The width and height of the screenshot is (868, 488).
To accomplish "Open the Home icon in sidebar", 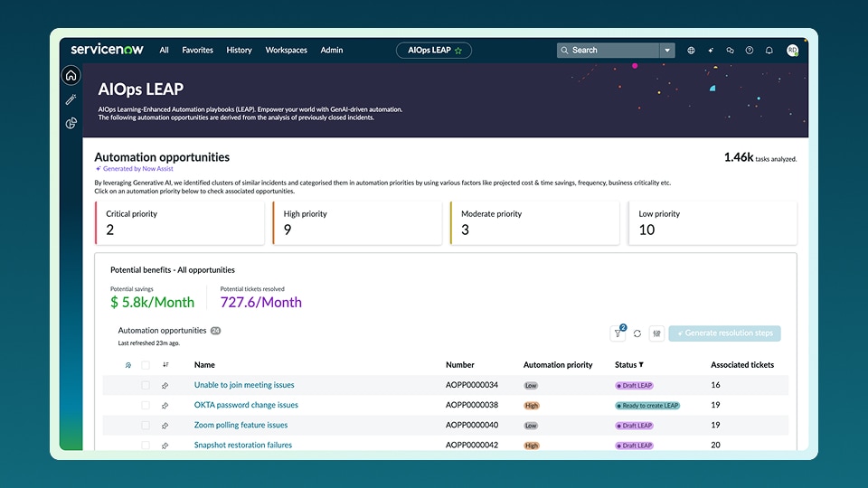I will tap(71, 76).
